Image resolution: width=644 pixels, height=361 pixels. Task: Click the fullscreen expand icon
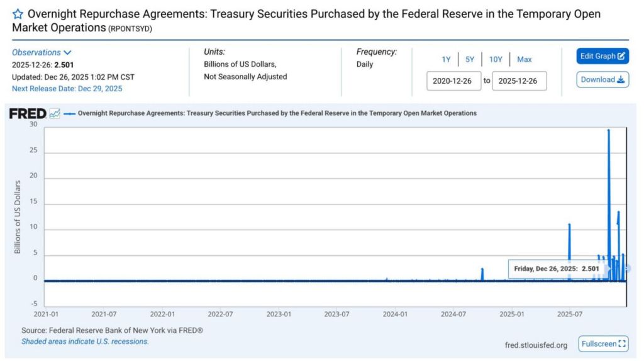click(x=622, y=344)
